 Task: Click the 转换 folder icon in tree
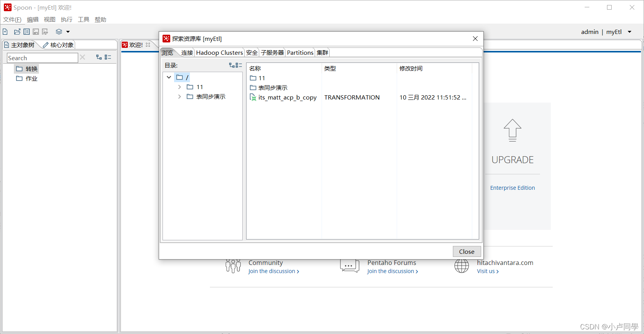pos(19,69)
